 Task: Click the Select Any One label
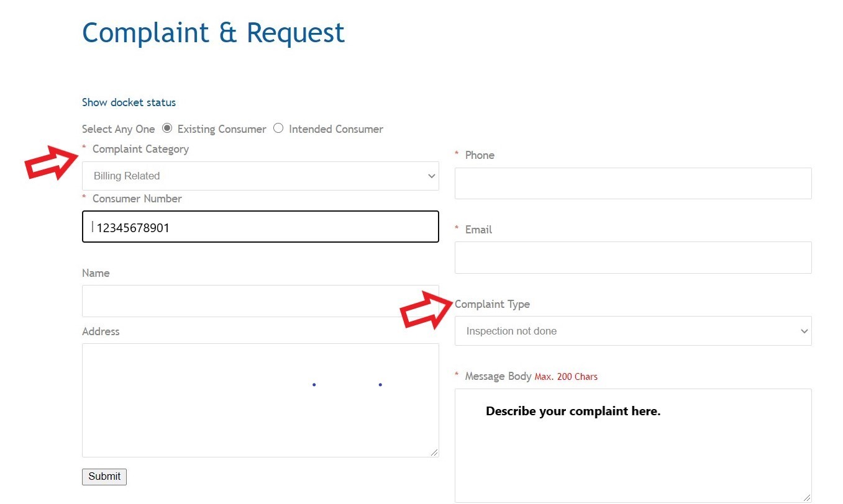pyautogui.click(x=118, y=129)
